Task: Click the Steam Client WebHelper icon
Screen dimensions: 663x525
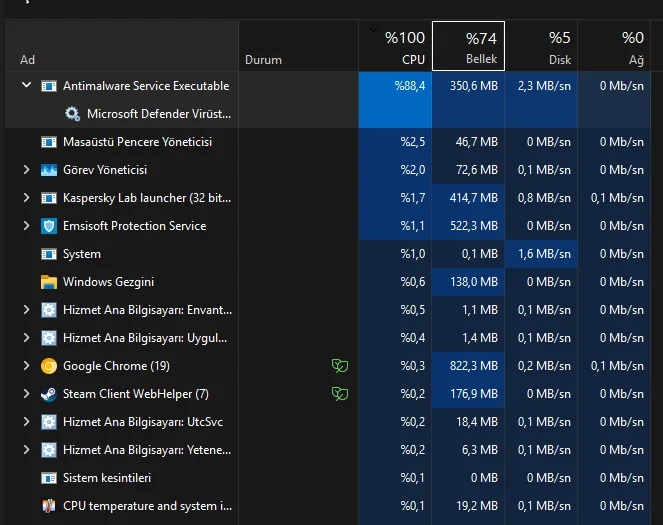Action: pos(49,394)
